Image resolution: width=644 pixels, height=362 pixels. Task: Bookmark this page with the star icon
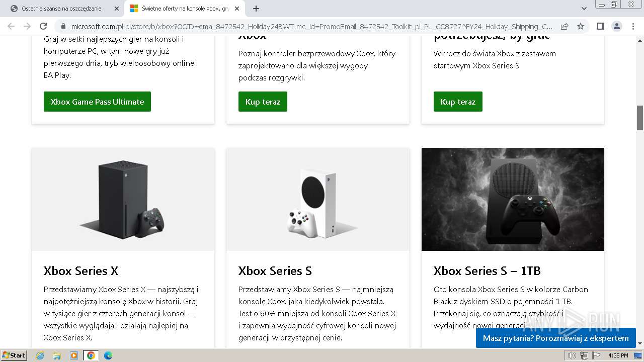(581, 26)
